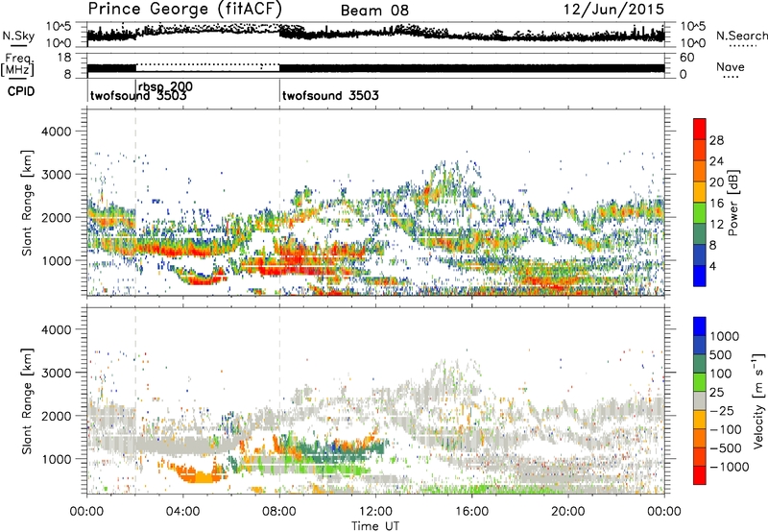
Task: Click the "12:00" time tick label
Action: click(x=375, y=512)
